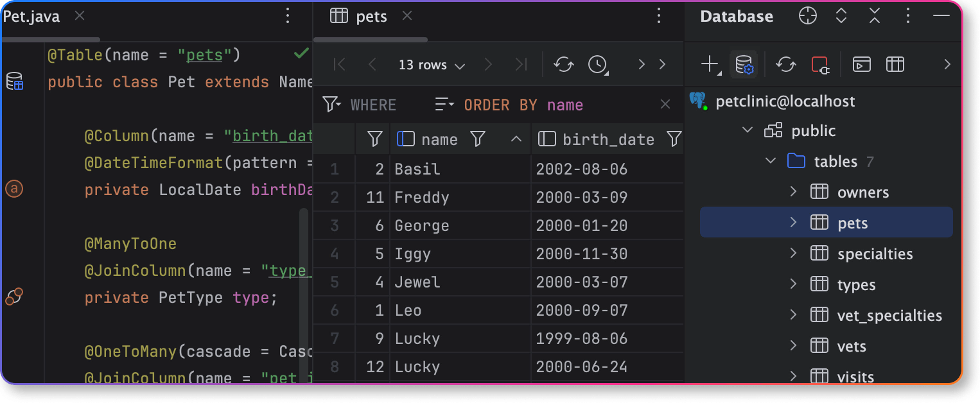Toggle the name column sort arrow

coord(516,139)
